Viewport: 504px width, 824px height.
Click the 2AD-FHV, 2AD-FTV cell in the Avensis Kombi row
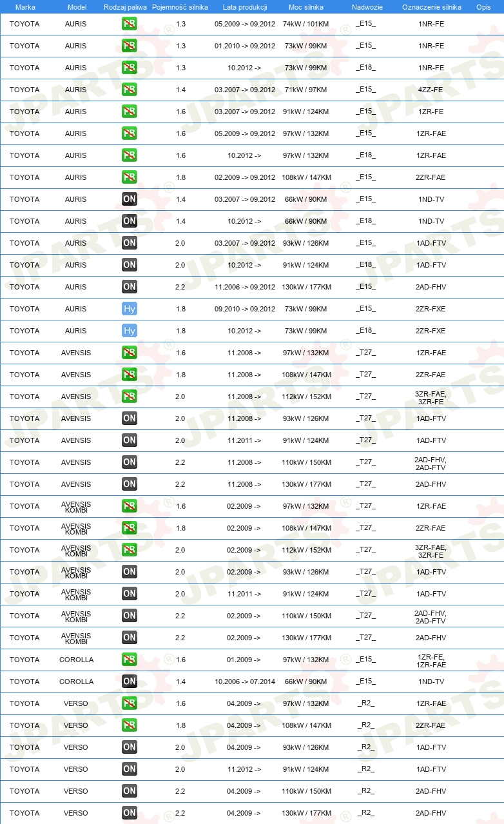431,616
